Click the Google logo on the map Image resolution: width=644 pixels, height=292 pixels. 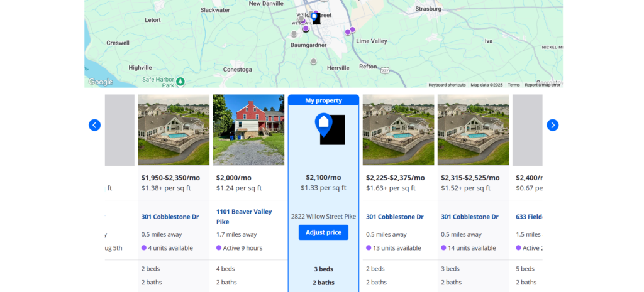pyautogui.click(x=101, y=82)
